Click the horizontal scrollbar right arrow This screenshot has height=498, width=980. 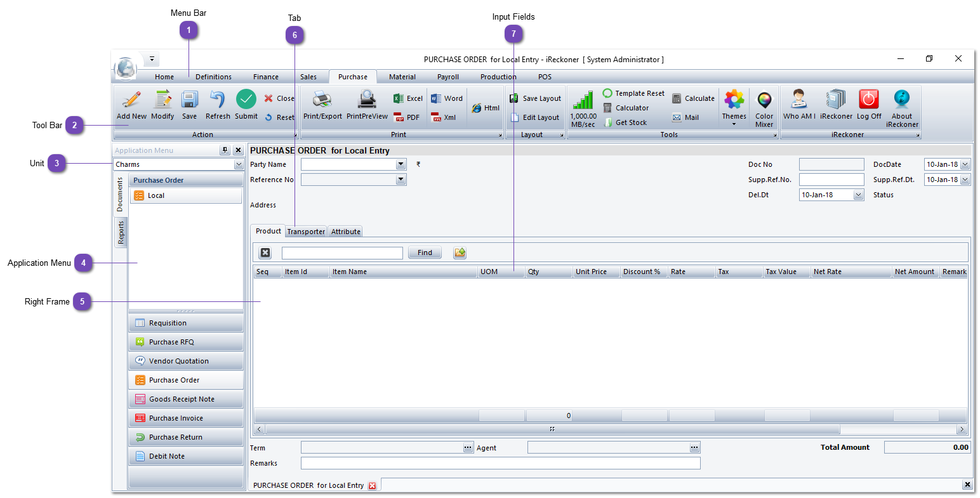tap(962, 429)
